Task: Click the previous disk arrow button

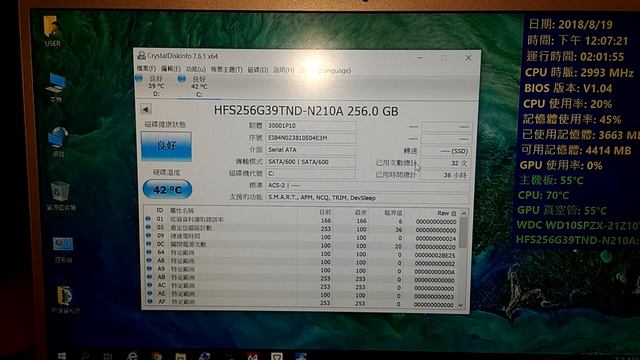Action: pyautogui.click(x=146, y=109)
